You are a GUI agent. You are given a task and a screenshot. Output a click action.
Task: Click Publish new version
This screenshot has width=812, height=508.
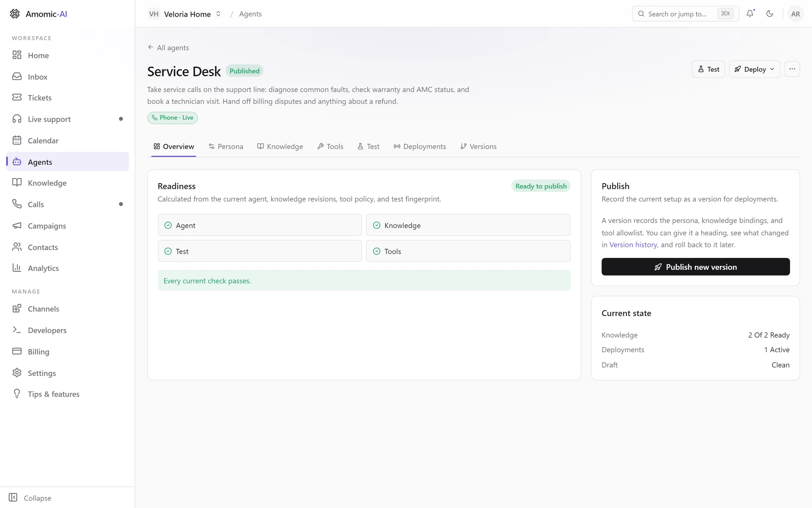click(695, 267)
